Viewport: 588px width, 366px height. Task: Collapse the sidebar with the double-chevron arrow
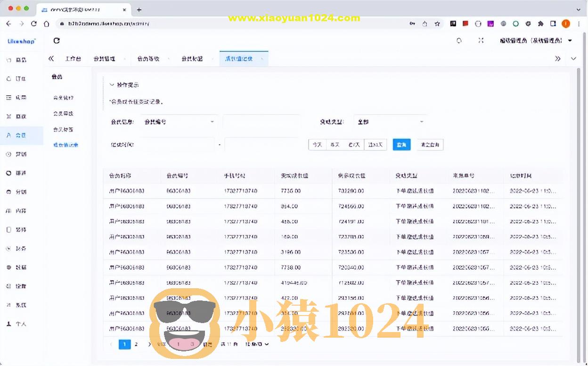51,58
